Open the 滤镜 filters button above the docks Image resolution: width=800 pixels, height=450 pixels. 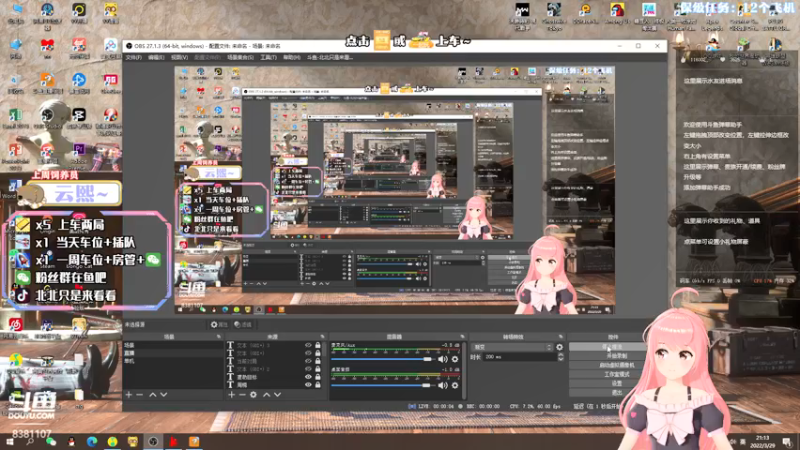coord(242,324)
